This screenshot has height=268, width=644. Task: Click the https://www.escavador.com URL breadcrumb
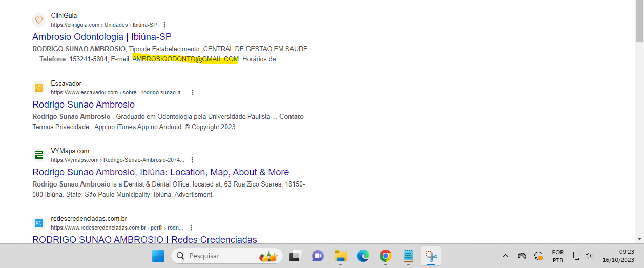(x=118, y=92)
